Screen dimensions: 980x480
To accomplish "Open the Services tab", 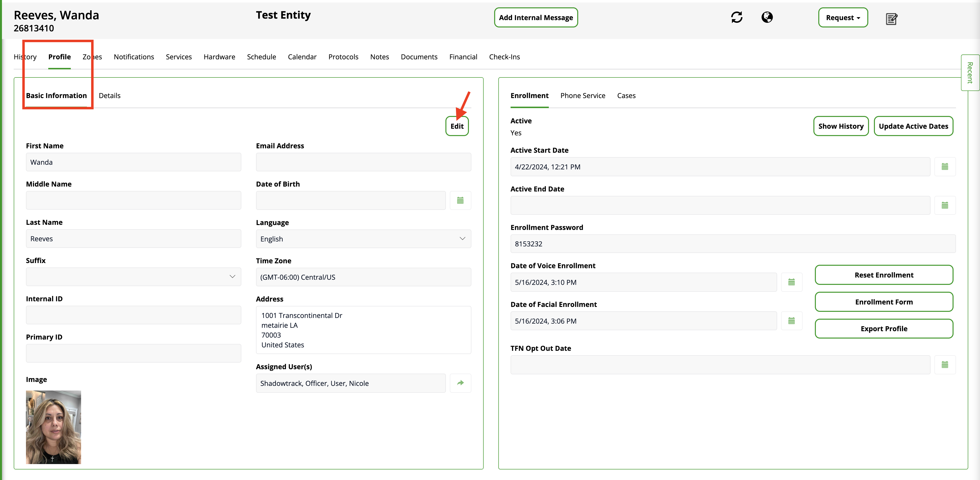I will [179, 57].
